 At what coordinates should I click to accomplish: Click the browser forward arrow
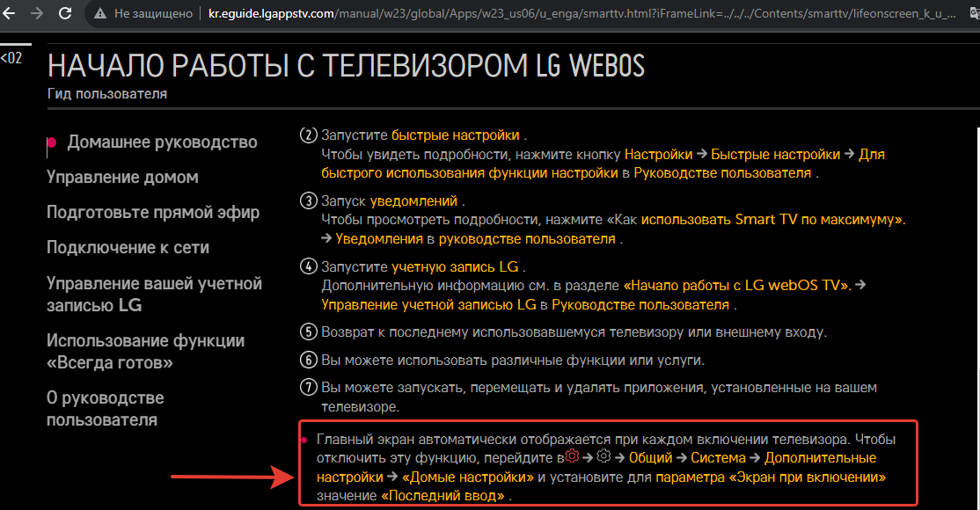click(x=36, y=14)
